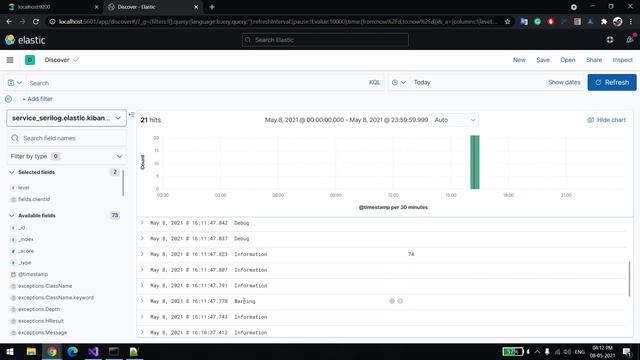Collapse the Available fields section

(x=12, y=216)
